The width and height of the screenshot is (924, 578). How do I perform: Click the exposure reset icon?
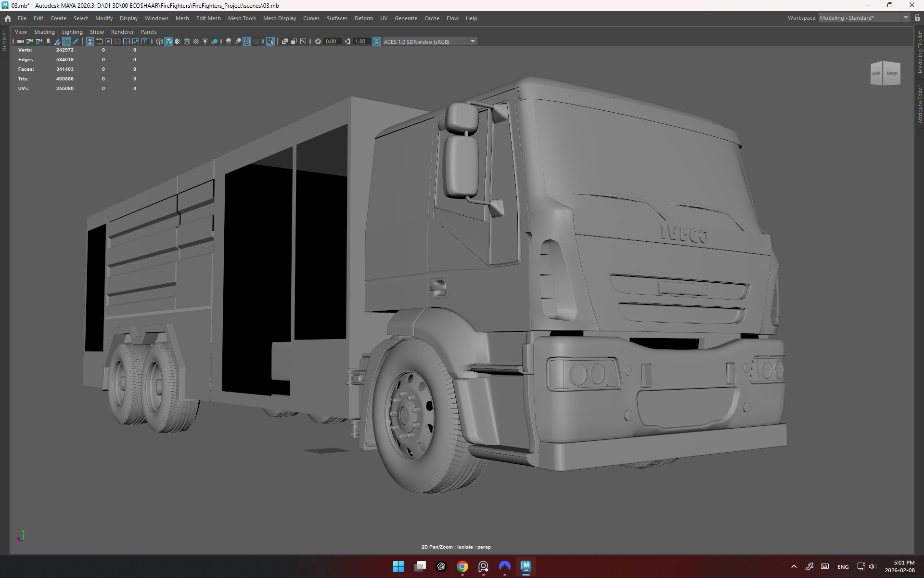[x=318, y=41]
